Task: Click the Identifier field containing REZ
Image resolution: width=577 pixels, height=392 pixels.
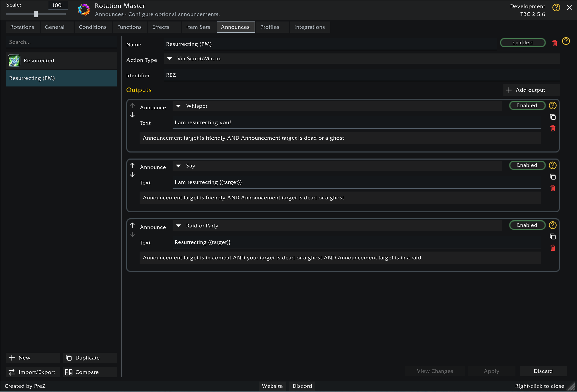Action: (362, 75)
